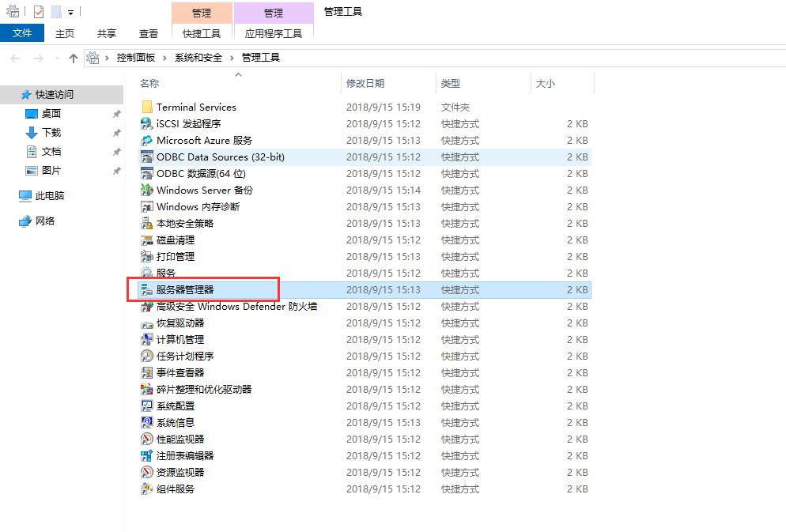Expand the chevron after 控制面板 in address bar
The width and height of the screenshot is (786, 532).
[164, 58]
